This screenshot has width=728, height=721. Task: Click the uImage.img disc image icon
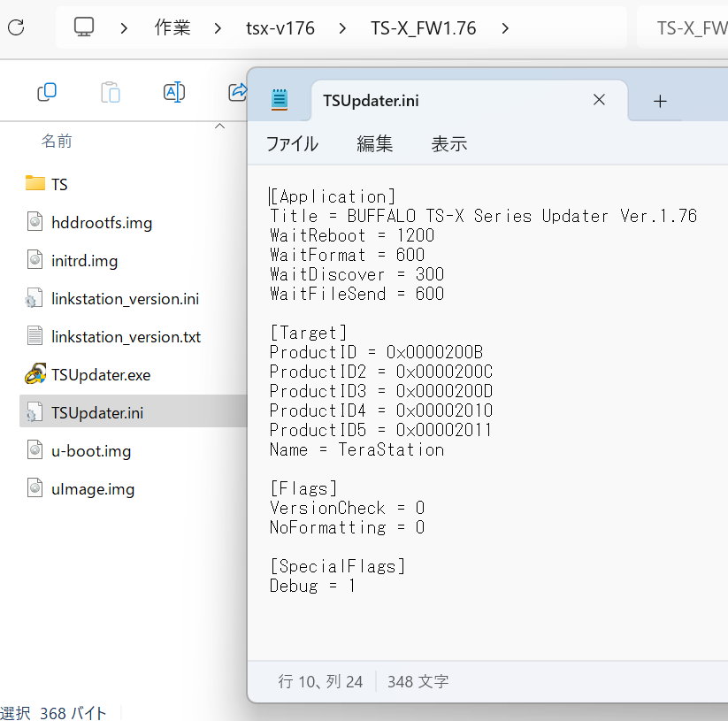[x=34, y=488]
